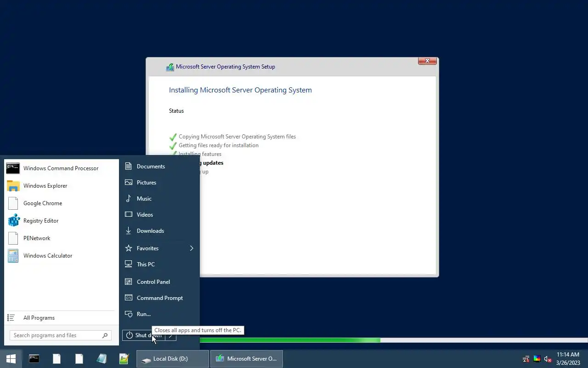This screenshot has height=368, width=588.
Task: Open Music folder in Start menu
Action: click(x=159, y=199)
